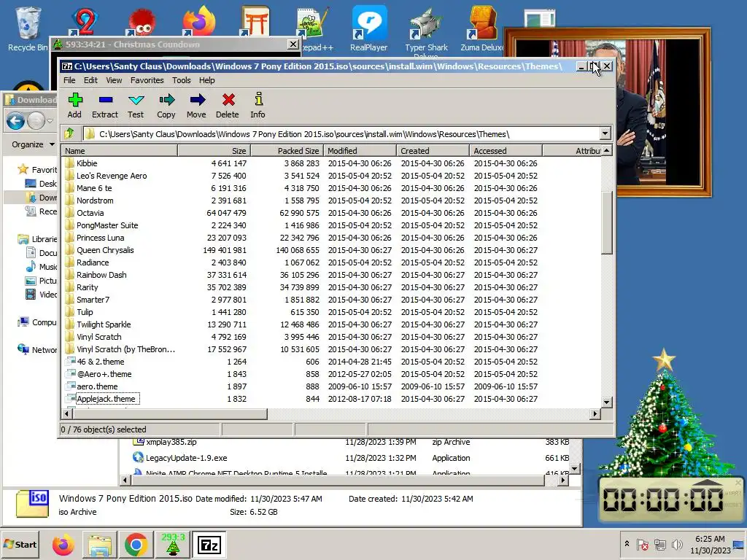
Task: Select the Octavia folder
Action: [90, 213]
